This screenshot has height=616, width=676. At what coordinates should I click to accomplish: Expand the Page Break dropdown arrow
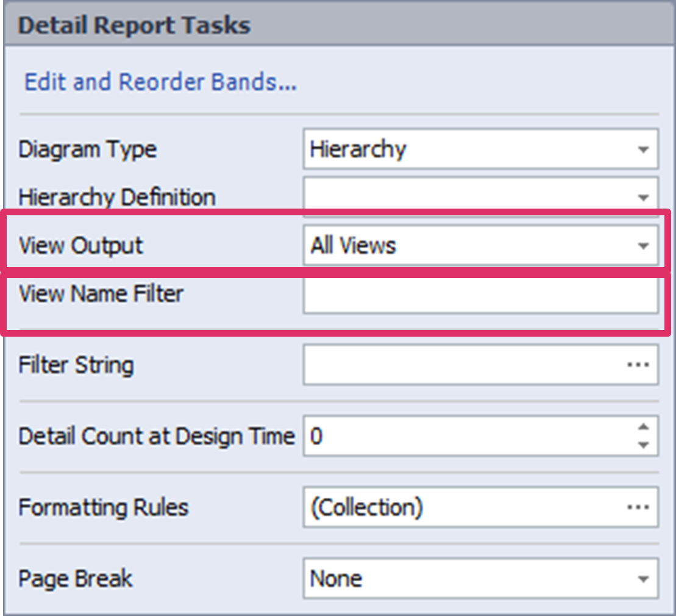642,579
